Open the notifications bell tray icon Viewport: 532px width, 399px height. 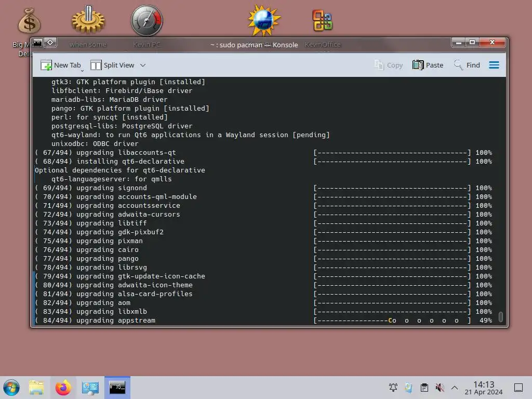click(x=393, y=388)
